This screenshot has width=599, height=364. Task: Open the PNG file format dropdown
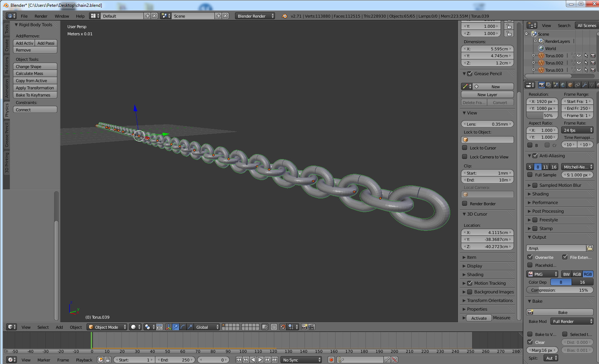coord(542,274)
